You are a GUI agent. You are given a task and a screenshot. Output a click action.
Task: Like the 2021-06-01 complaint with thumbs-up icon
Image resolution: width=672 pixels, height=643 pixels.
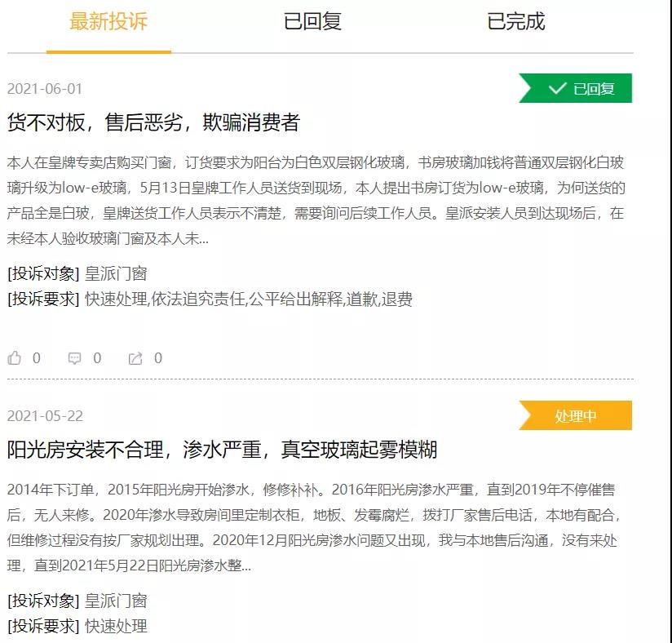[14, 357]
